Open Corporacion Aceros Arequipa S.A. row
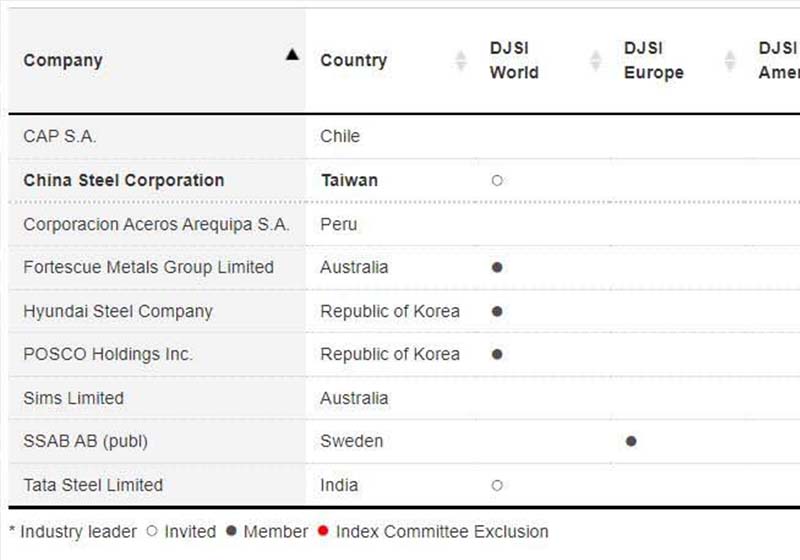This screenshot has width=800, height=560. point(404,224)
